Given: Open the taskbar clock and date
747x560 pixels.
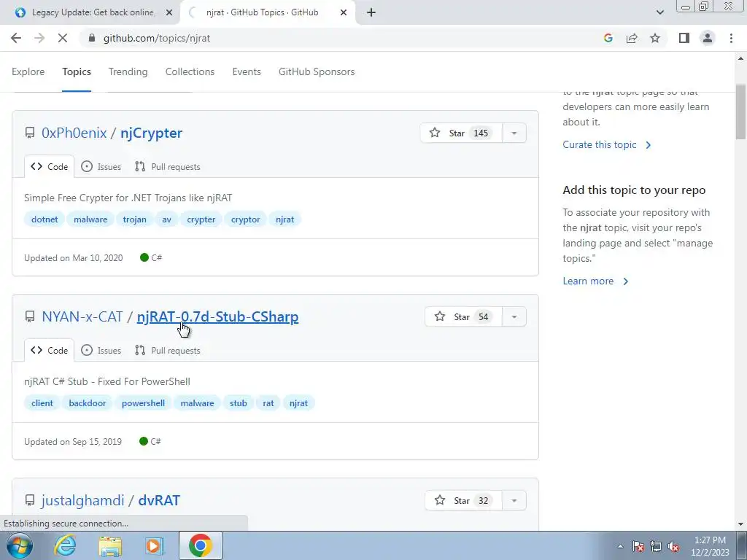Looking at the screenshot, I should pos(710,546).
